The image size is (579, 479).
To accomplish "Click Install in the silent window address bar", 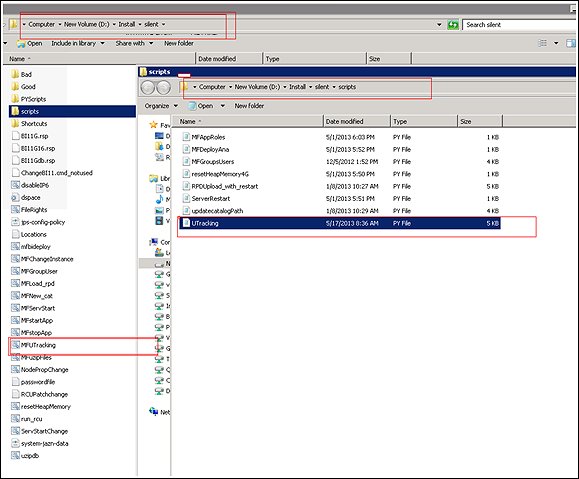I will point(127,24).
